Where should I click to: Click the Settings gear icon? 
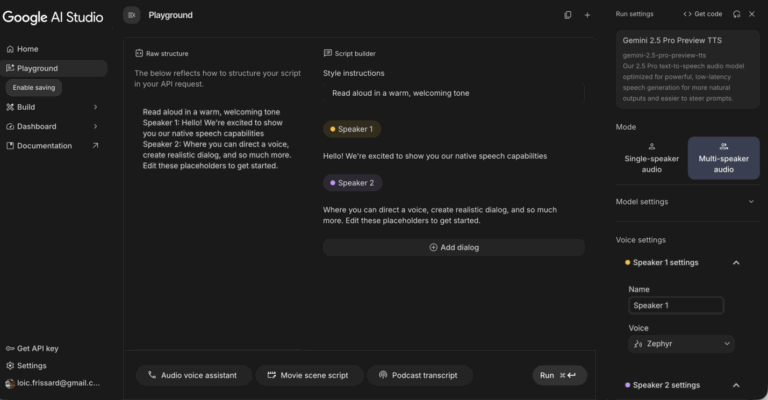tap(10, 366)
